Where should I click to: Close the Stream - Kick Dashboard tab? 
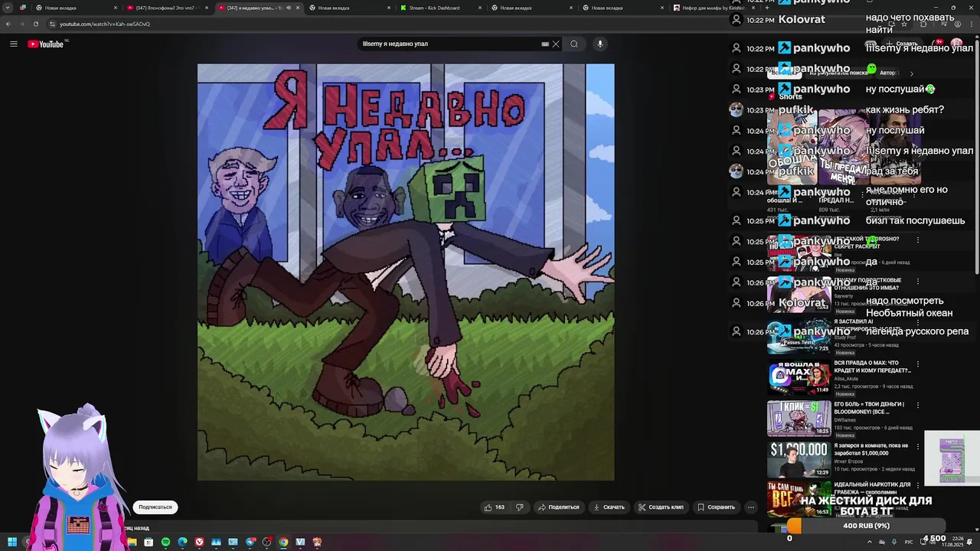(480, 8)
